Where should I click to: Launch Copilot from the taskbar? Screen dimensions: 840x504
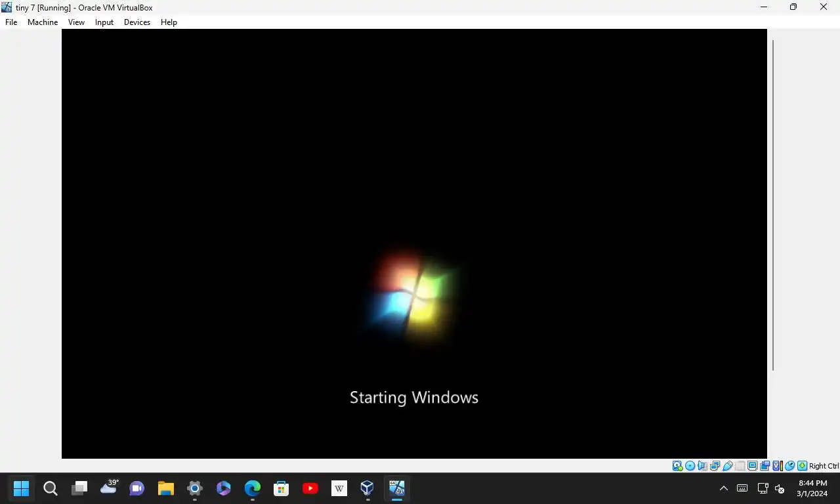pyautogui.click(x=224, y=488)
